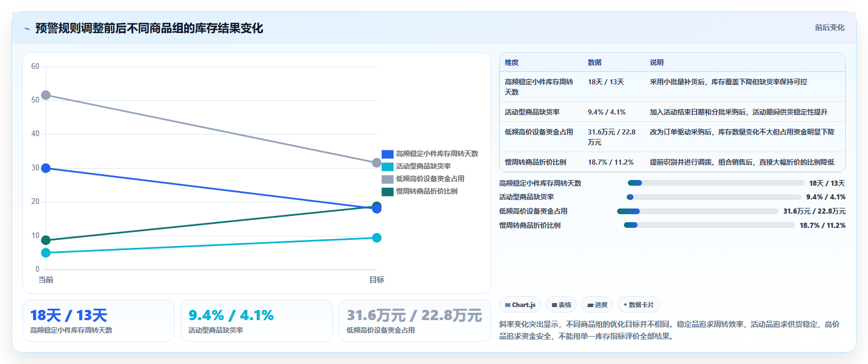868x364 pixels.
Task: Click the 维度 table column header
Action: click(x=512, y=63)
